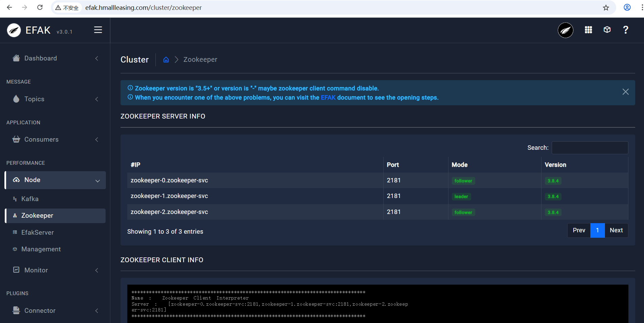The height and width of the screenshot is (323, 644).
Task: Click the home breadcrumb icon
Action: (166, 60)
